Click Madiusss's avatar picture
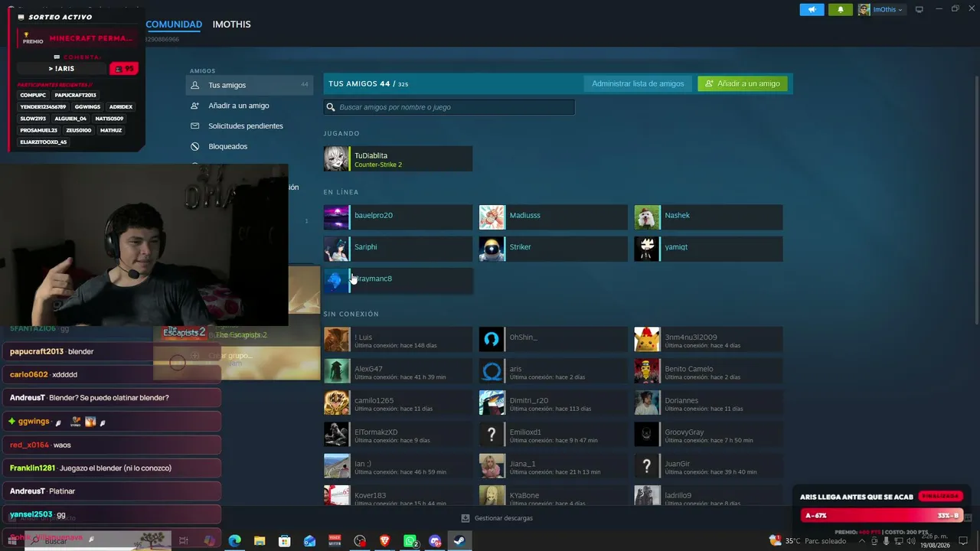This screenshot has height=551, width=980. click(x=492, y=217)
